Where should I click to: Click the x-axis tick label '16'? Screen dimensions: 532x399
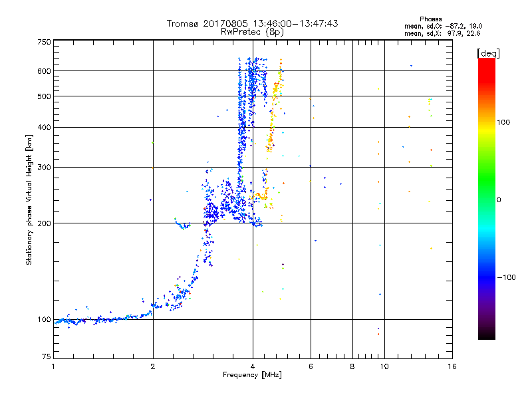pos(452,366)
